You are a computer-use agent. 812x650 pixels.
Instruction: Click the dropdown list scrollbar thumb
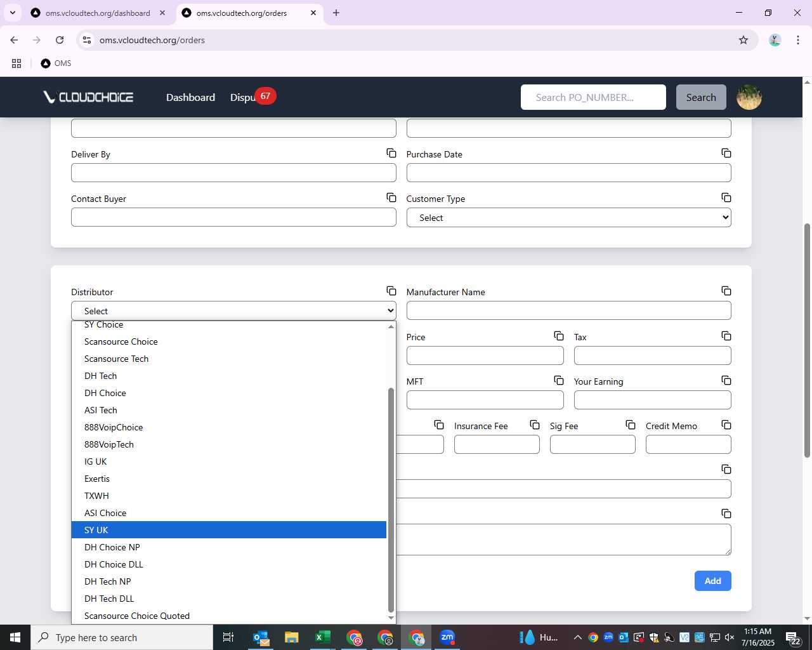(x=391, y=500)
